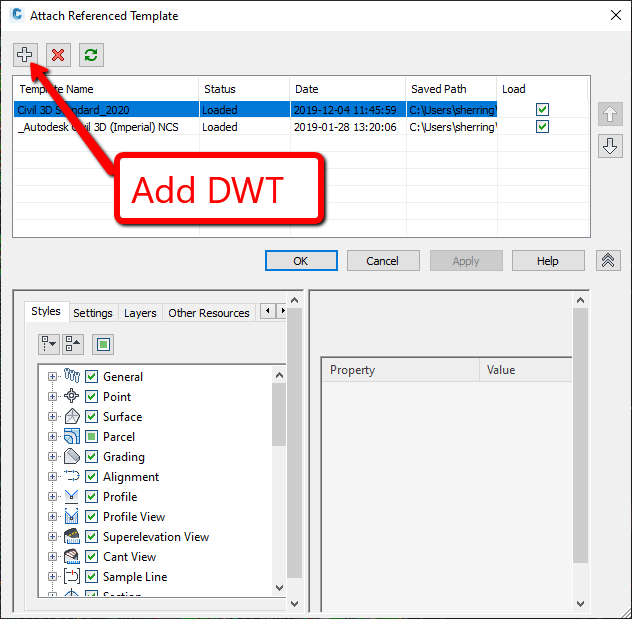Image resolution: width=632 pixels, height=619 pixels.
Task: Move selected template down with arrow button
Action: (610, 146)
